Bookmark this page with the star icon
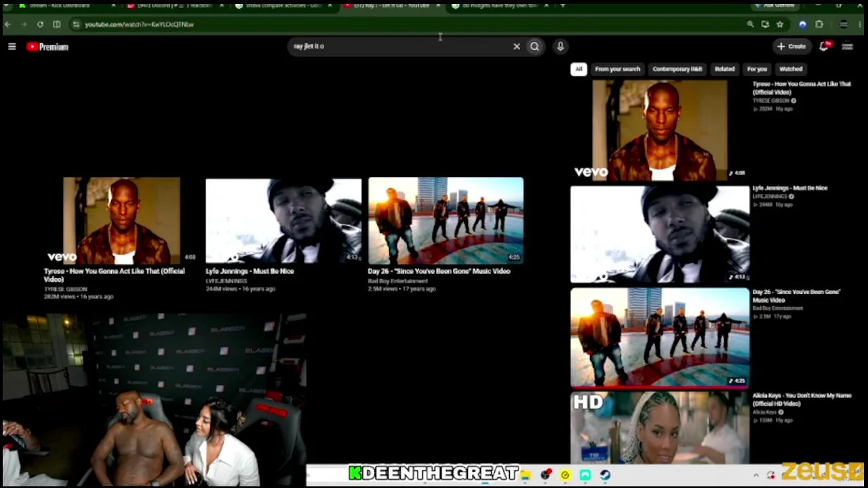This screenshot has width=868, height=488. [780, 24]
